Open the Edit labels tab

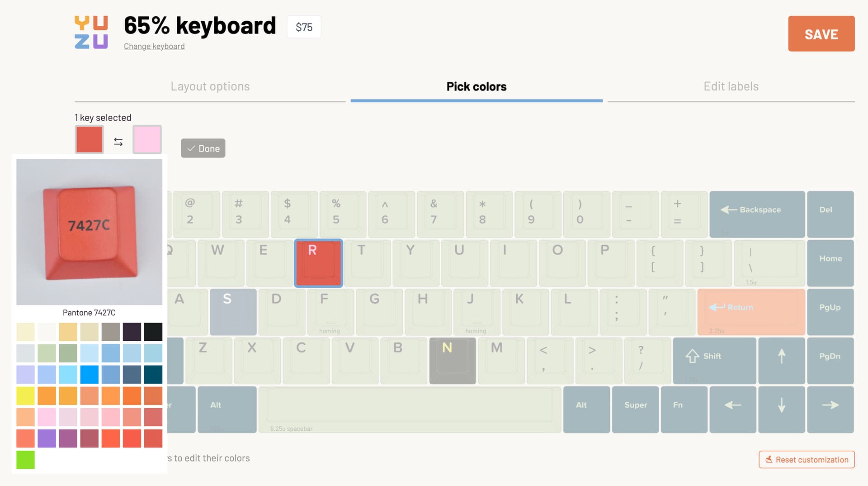731,86
